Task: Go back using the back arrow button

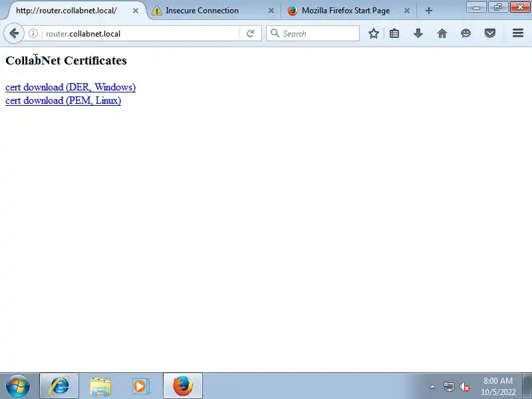Action: pyautogui.click(x=14, y=34)
